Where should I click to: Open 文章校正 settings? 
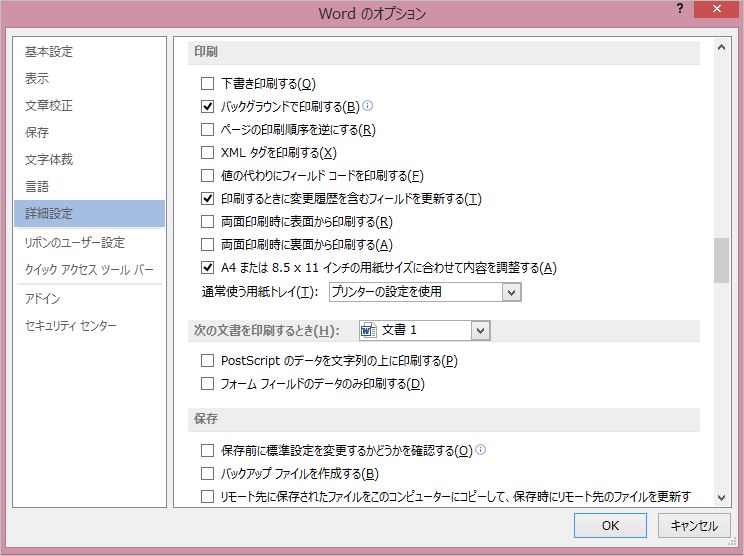point(89,105)
